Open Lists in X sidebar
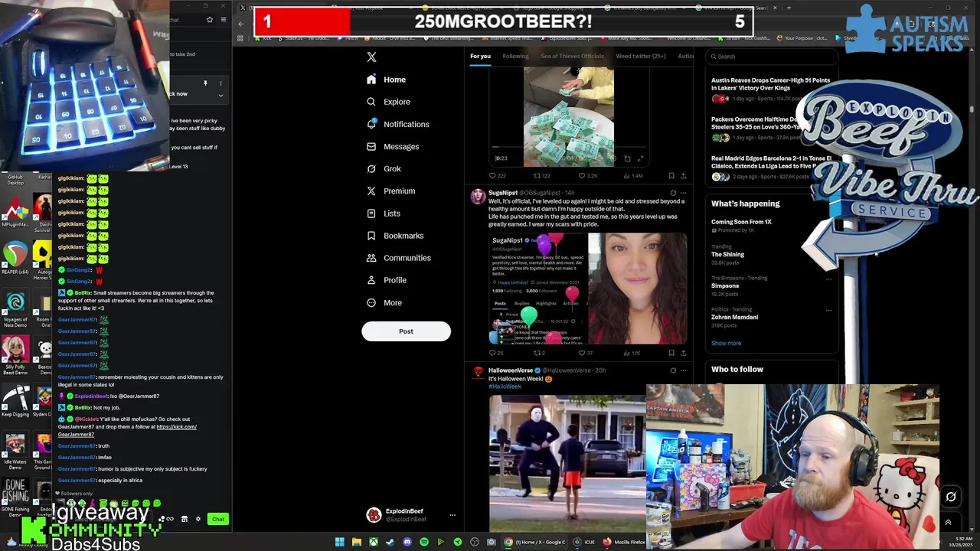This screenshot has height=551, width=980. (x=383, y=214)
